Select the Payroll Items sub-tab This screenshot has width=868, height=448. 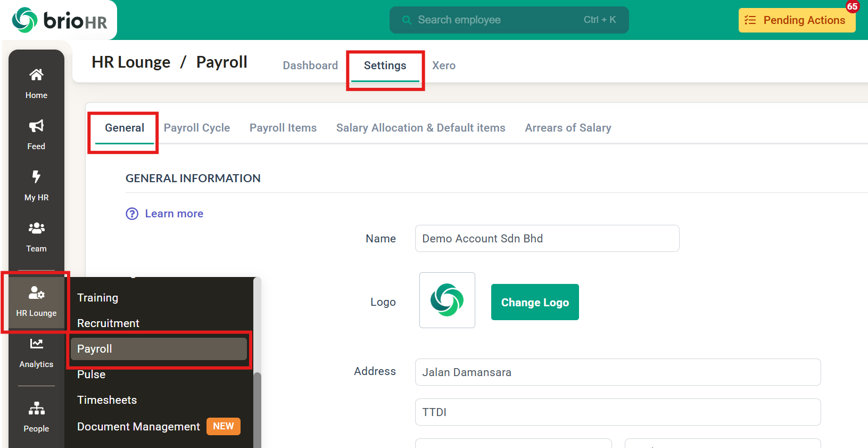[283, 128]
